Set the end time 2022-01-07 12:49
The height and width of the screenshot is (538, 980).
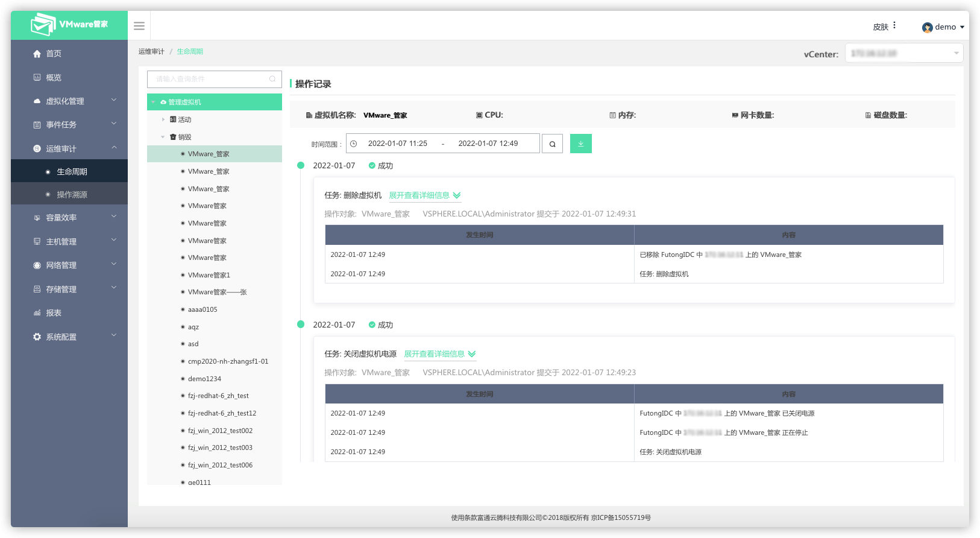488,144
